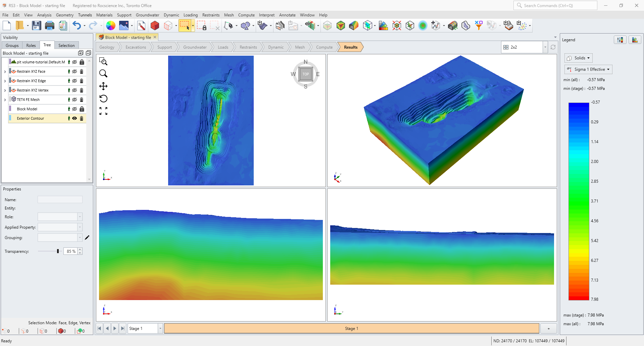Switch to the Groups tab
Screen dimensions: 644x346
tap(12, 46)
